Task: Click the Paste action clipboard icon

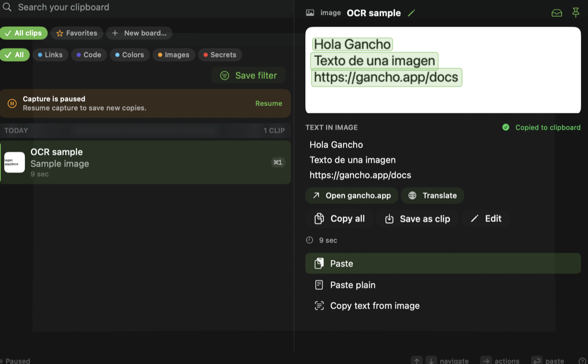Action: point(319,264)
